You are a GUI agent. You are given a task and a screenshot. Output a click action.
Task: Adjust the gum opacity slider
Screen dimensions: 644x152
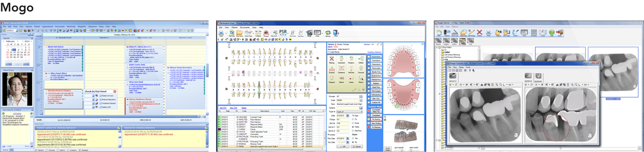coord(402,150)
